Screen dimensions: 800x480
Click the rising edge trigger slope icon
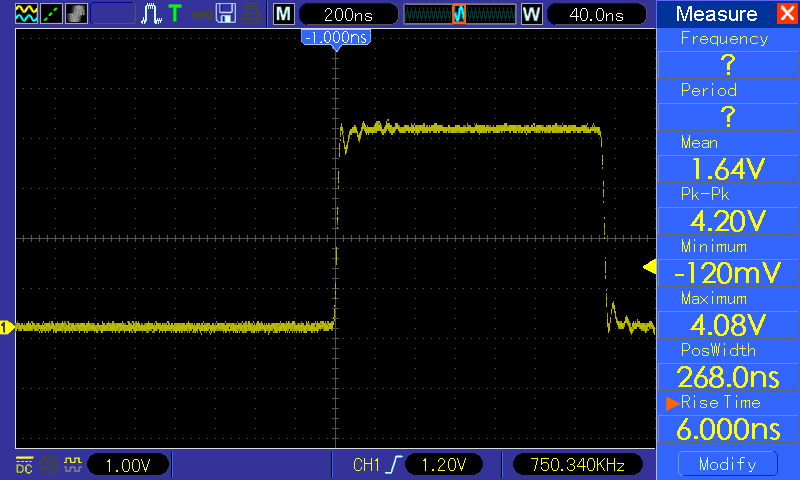point(395,465)
